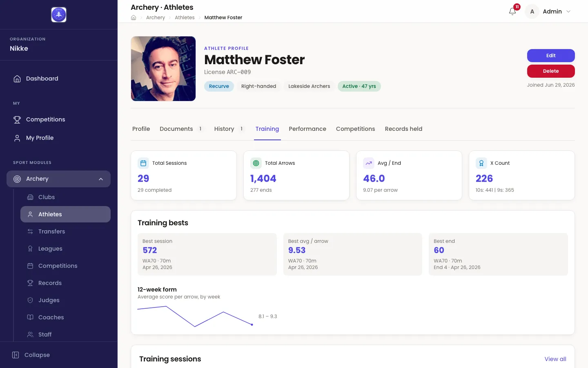Viewport: 588px width, 368px height.
Task: Go to Athletes breadcrumb link
Action: click(x=185, y=18)
